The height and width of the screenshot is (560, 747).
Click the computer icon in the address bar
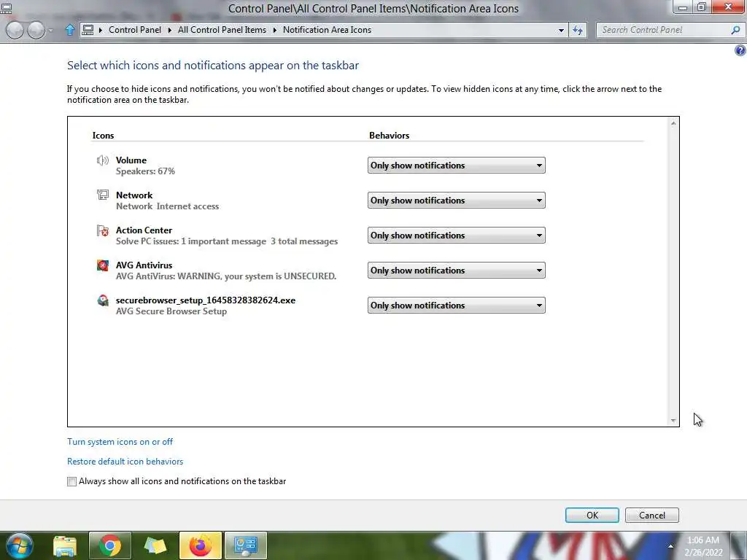click(x=88, y=30)
